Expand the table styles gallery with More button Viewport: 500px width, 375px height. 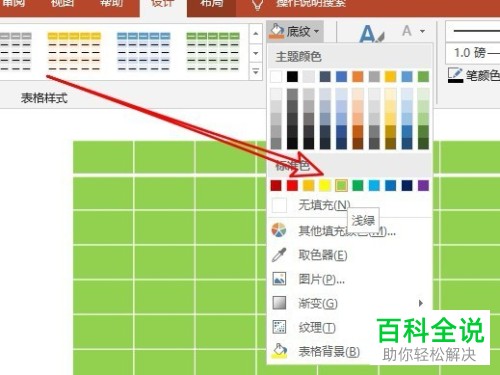pyautogui.click(x=256, y=71)
